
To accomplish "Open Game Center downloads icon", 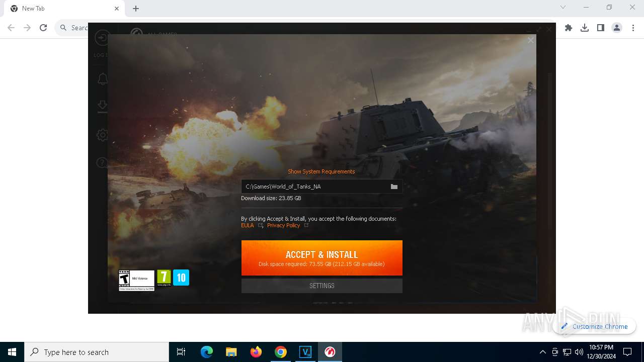I will 103,106.
